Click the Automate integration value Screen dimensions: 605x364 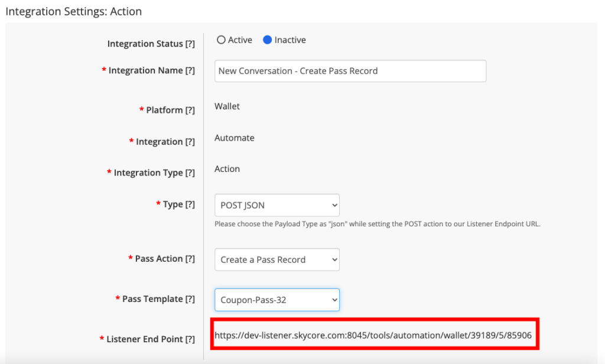235,138
